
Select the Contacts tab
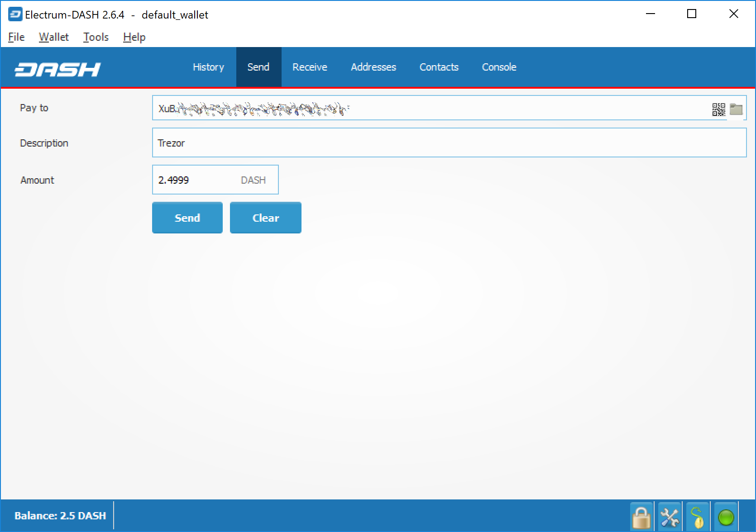pos(439,67)
